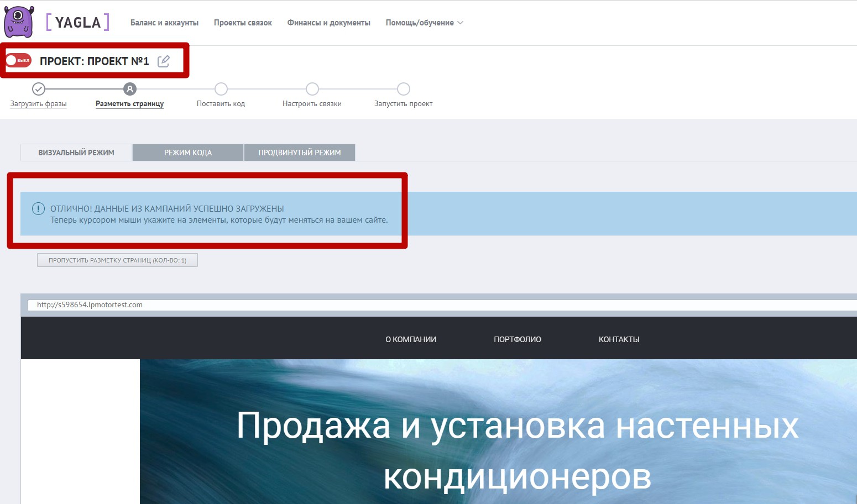Screen dimensions: 857x504
Task: Toggle the project ВЫКЛ on/off switch
Action: click(18, 60)
